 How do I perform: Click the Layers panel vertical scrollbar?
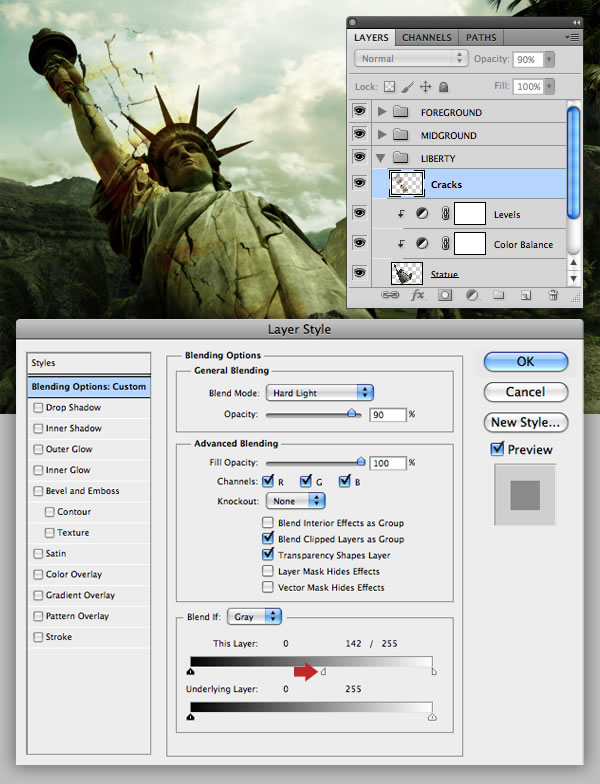pyautogui.click(x=574, y=162)
